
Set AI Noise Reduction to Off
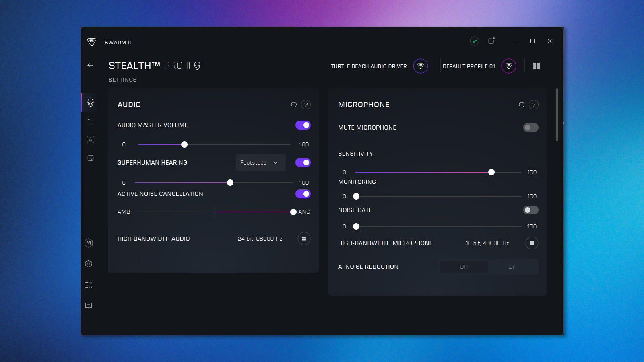(464, 267)
